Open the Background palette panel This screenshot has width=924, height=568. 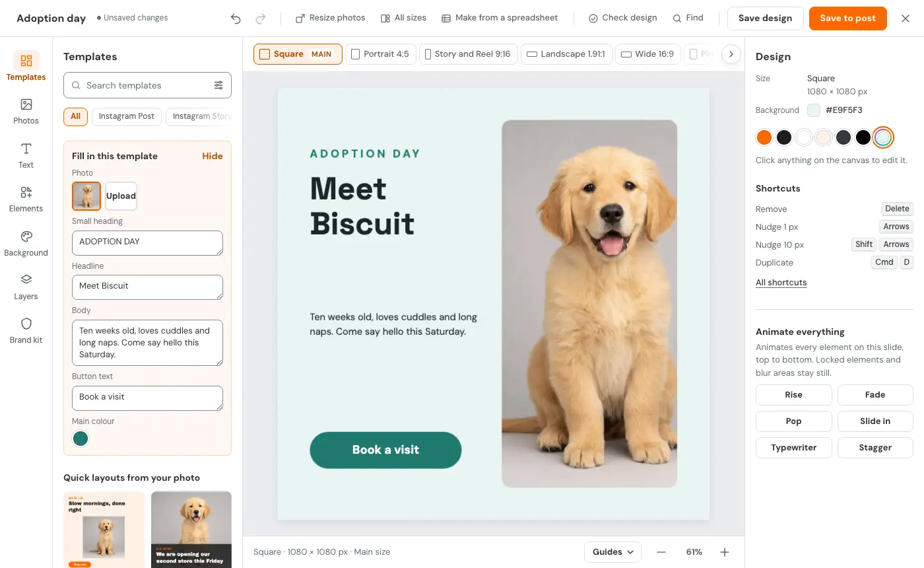pos(26,243)
